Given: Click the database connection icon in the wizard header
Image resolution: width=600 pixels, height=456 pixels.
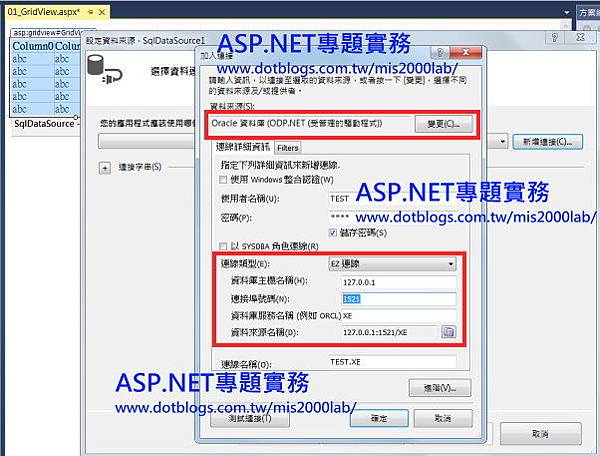Looking at the screenshot, I should 104,70.
